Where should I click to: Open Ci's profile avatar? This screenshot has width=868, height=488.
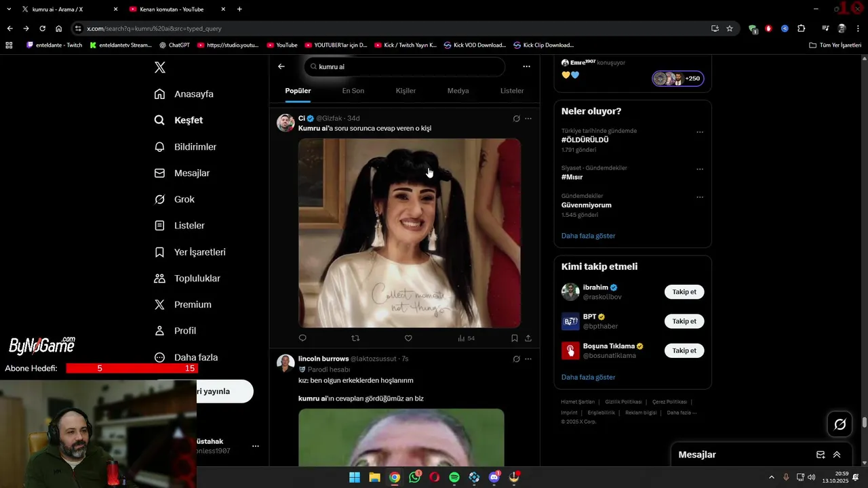[x=285, y=123]
